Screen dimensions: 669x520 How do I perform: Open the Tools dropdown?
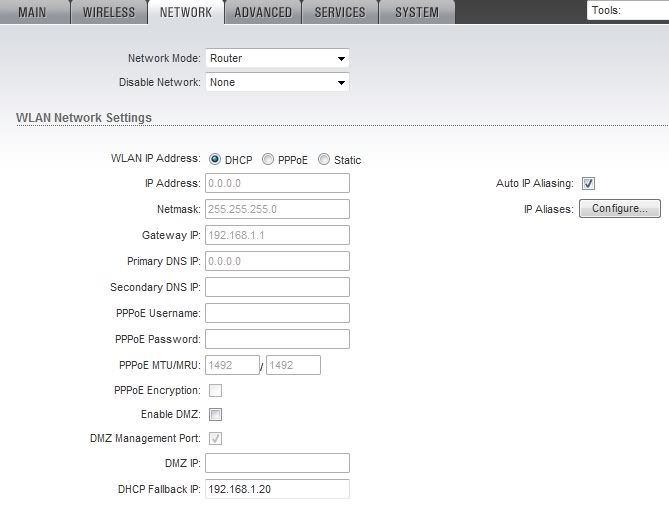pos(628,10)
